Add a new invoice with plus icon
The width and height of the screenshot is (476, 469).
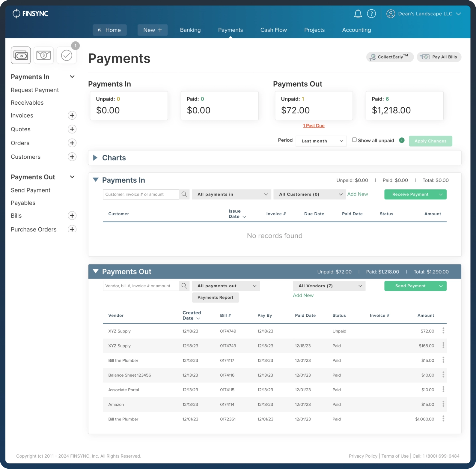point(72,115)
